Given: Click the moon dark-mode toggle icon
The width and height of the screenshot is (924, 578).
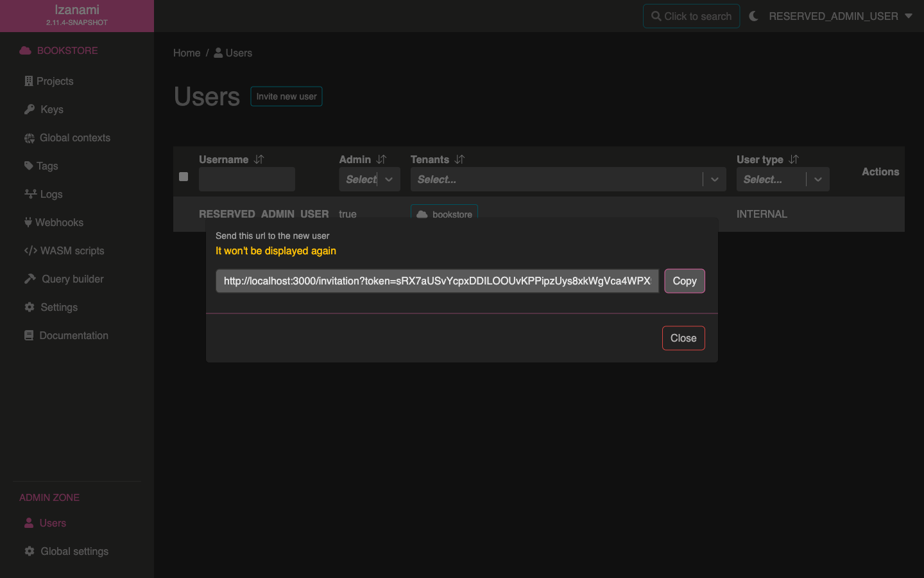Looking at the screenshot, I should 753,16.
